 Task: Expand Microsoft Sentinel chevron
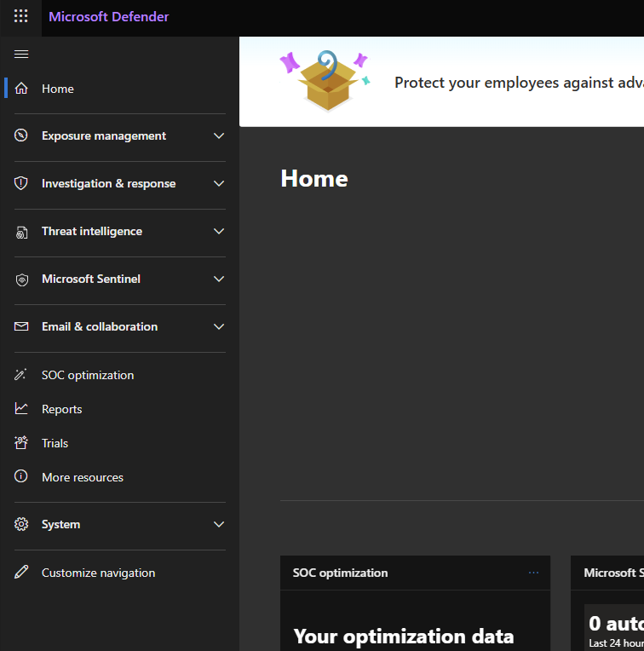coord(219,279)
